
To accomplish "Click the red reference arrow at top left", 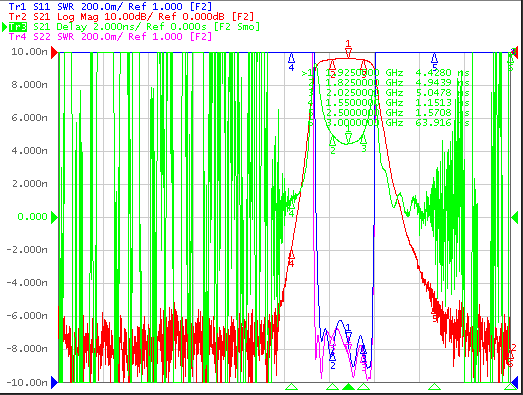I will (x=54, y=53).
